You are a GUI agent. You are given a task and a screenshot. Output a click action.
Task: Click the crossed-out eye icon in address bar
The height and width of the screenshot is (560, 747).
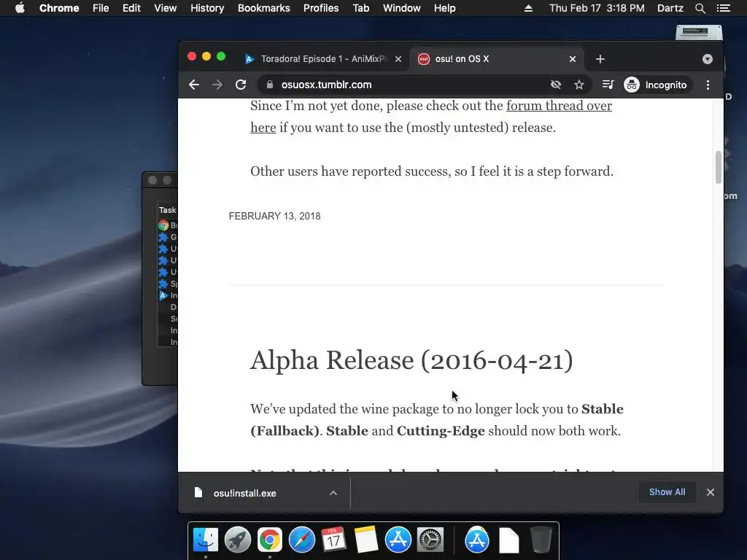[x=555, y=85]
